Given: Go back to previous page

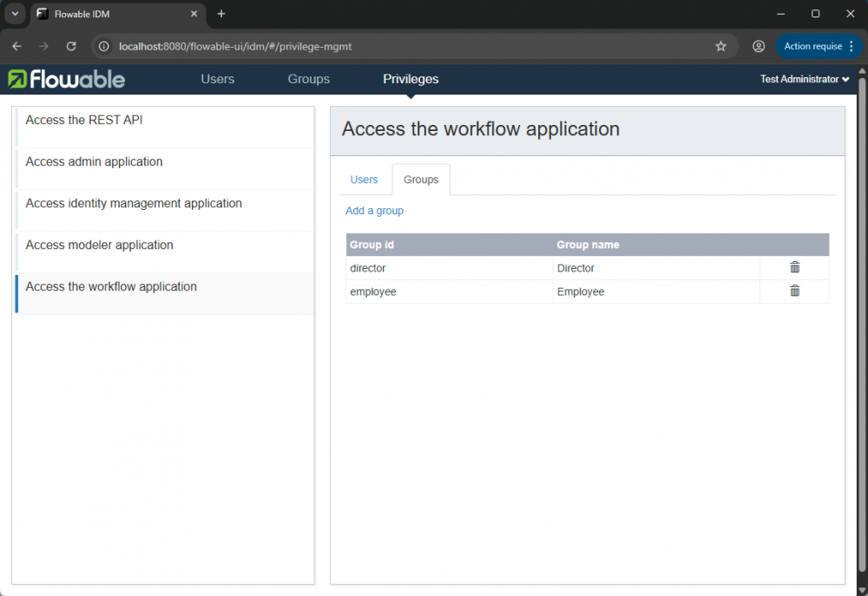Looking at the screenshot, I should (16, 47).
